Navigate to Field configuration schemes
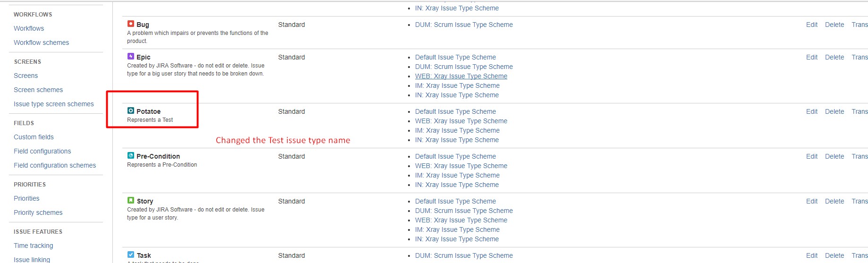Viewport: 868px width, 263px height. coord(54,165)
